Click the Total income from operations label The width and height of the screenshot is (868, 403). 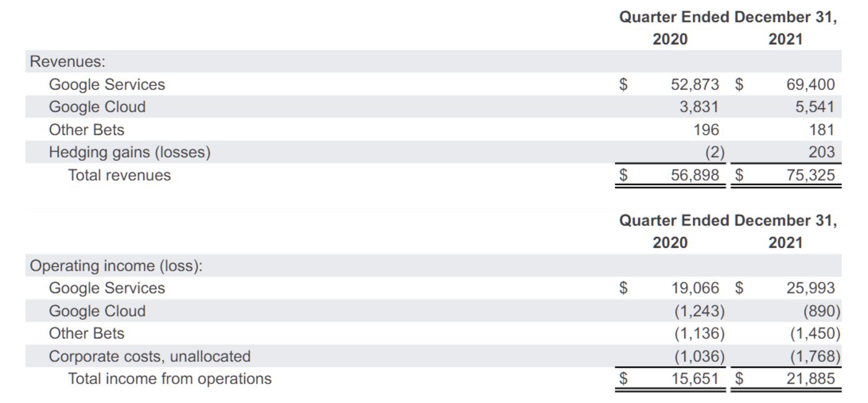pyautogui.click(x=169, y=379)
